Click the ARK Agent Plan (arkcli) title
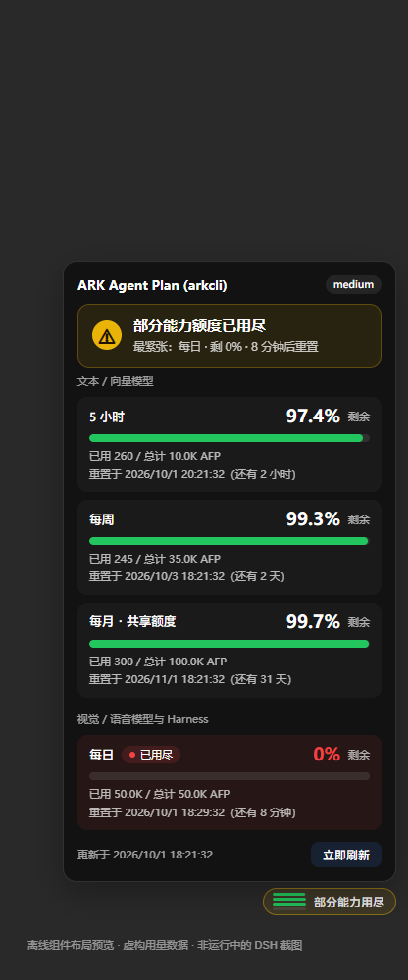 152,285
